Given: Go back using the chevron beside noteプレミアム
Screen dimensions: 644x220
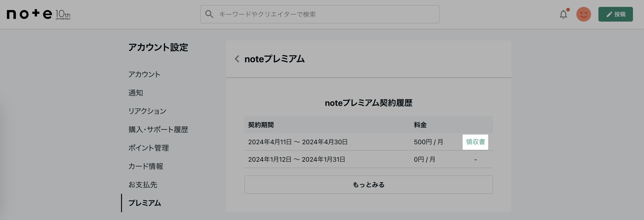Looking at the screenshot, I should pos(237,59).
